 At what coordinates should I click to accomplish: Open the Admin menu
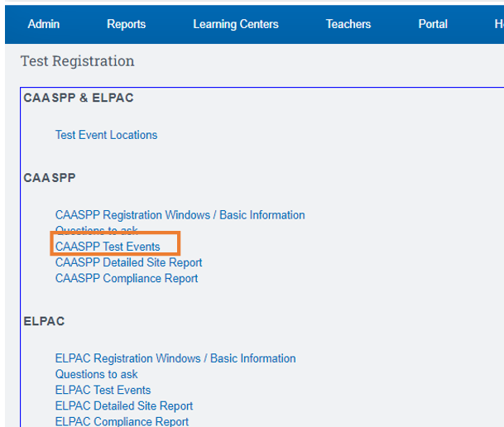pos(44,24)
